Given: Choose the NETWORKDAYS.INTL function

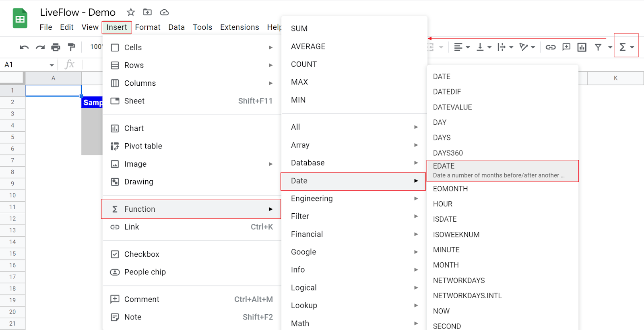Looking at the screenshot, I should point(503,296).
